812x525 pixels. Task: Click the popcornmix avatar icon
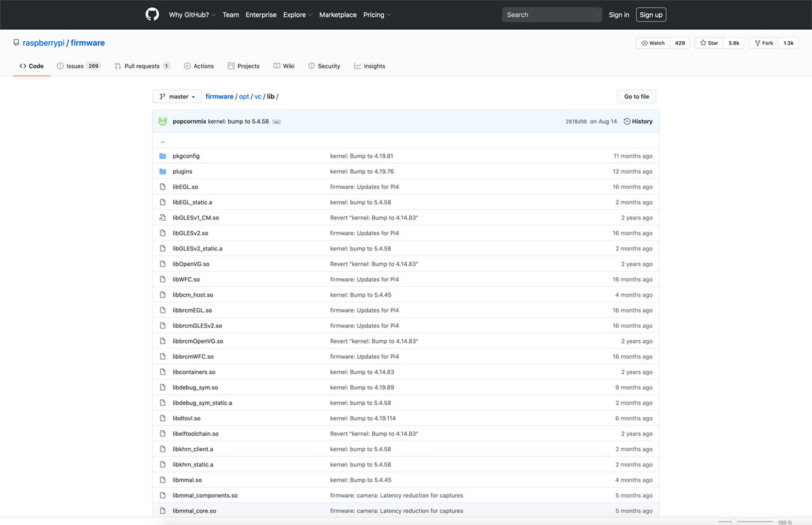click(162, 121)
